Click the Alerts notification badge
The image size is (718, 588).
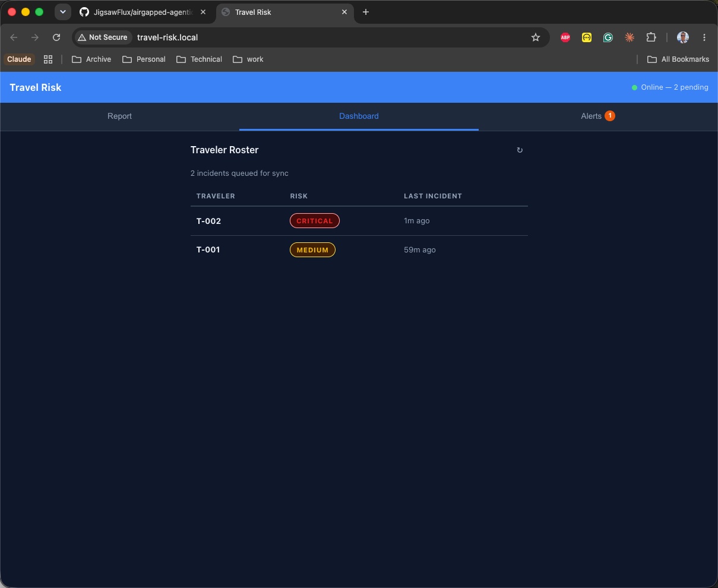[610, 116]
